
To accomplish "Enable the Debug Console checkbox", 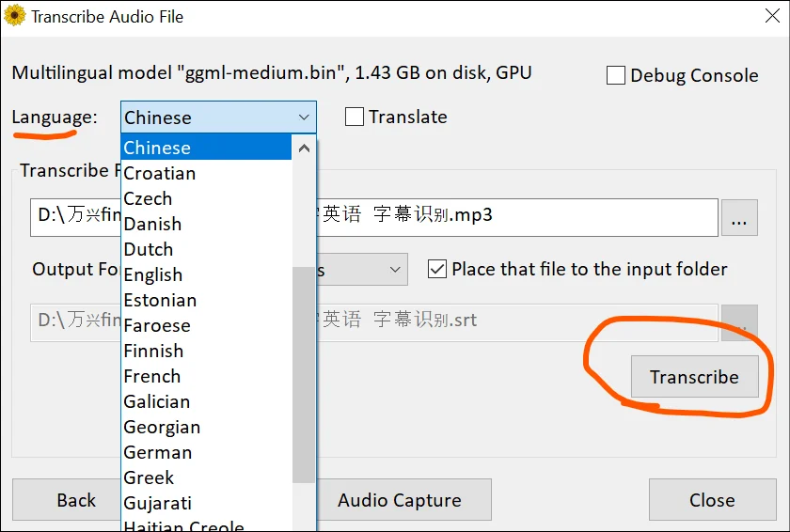I will coord(616,75).
